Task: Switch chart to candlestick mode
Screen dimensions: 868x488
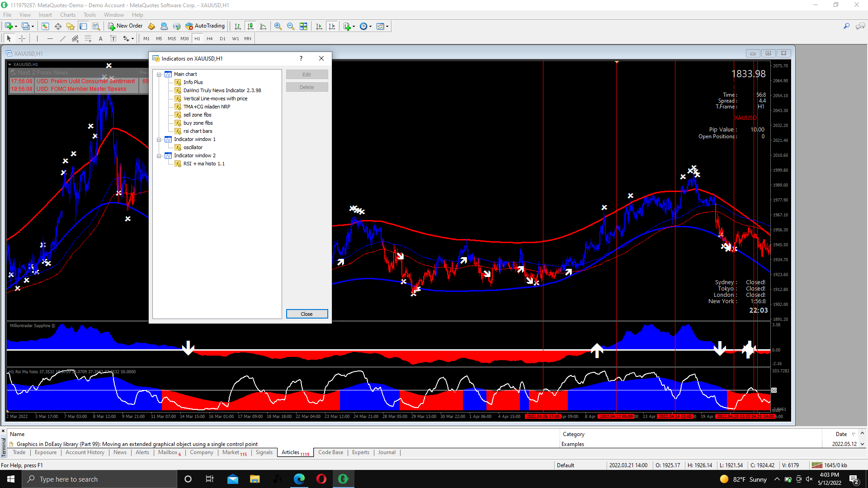Action: (x=250, y=26)
